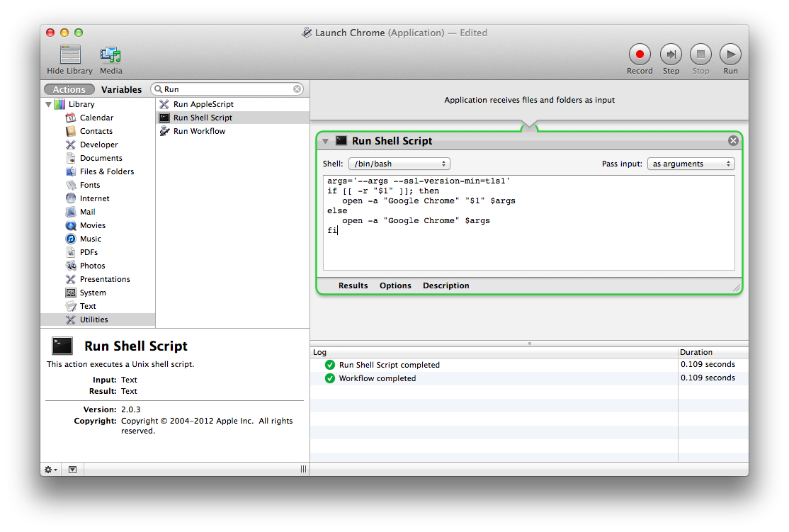
Task: Select the Run Workflow action
Action: coord(232,131)
